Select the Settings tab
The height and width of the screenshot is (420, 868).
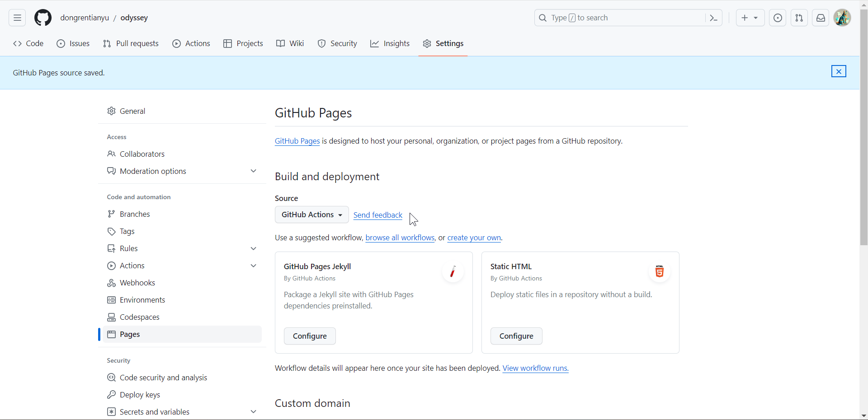(x=443, y=43)
